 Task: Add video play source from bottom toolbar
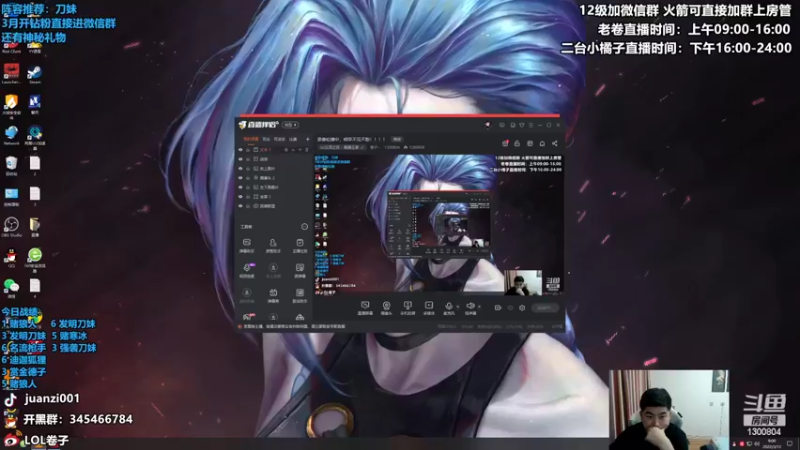coord(429,307)
